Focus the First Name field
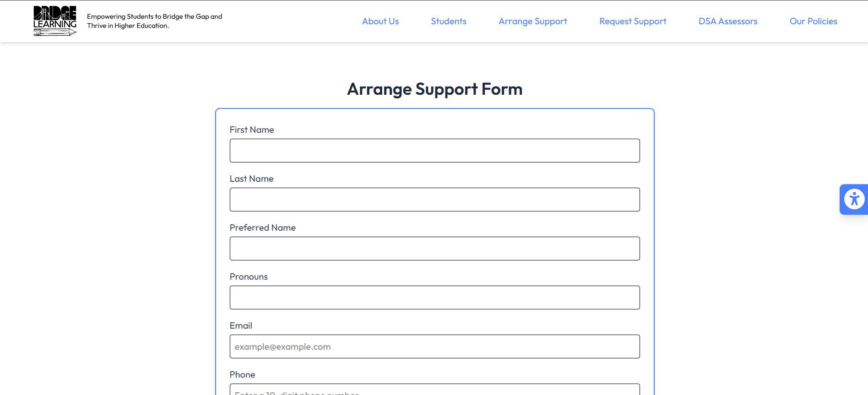This screenshot has width=868, height=395. click(x=434, y=151)
